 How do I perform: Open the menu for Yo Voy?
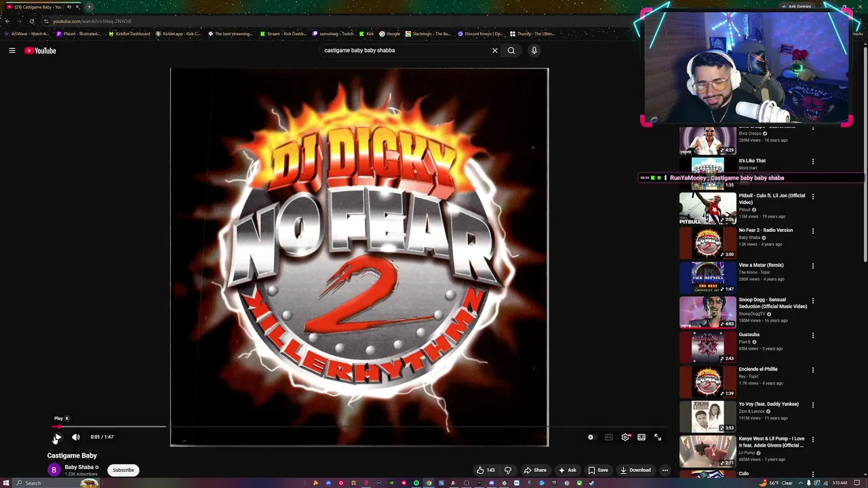pos(813,405)
